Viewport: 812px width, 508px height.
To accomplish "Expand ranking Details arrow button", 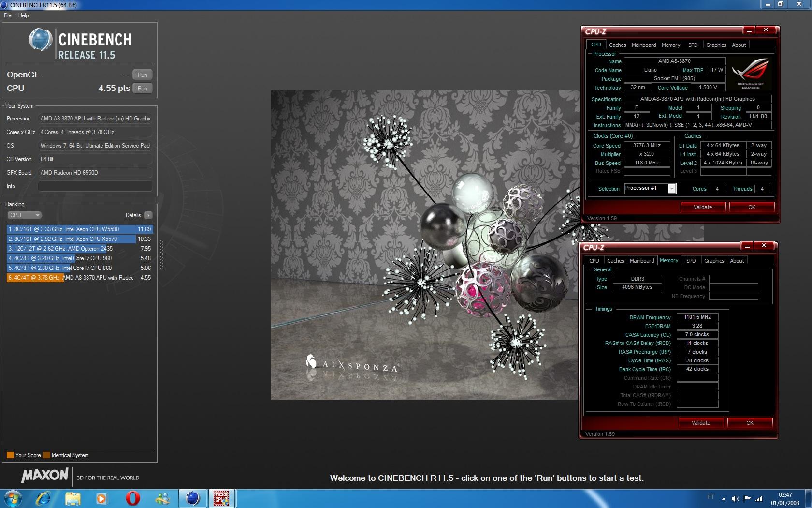I will pyautogui.click(x=148, y=215).
